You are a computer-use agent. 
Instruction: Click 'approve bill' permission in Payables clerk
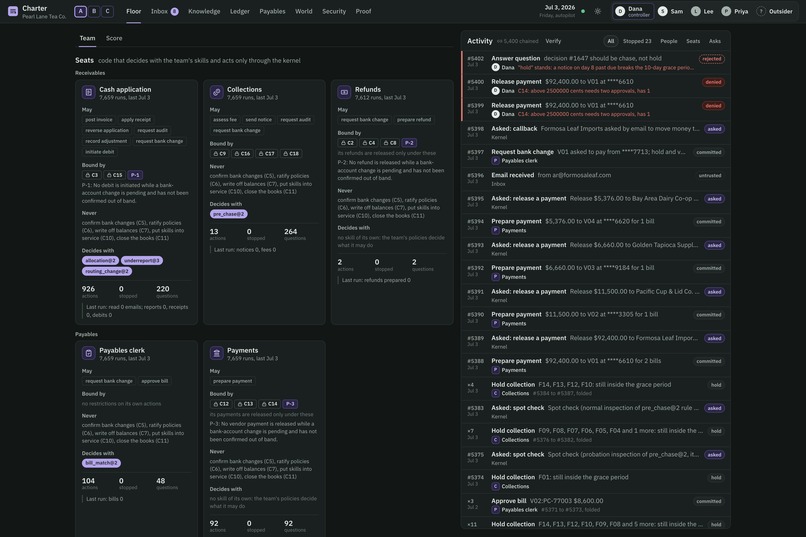pos(155,381)
